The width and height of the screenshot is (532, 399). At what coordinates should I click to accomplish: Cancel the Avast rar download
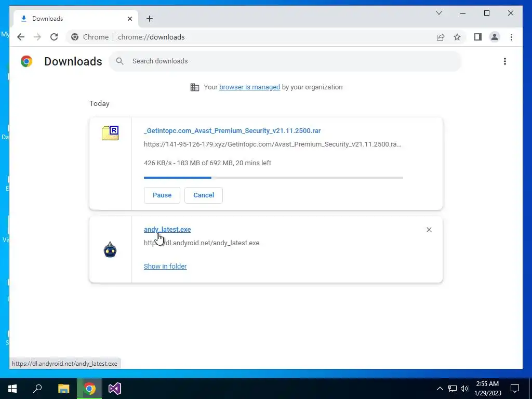(x=204, y=195)
